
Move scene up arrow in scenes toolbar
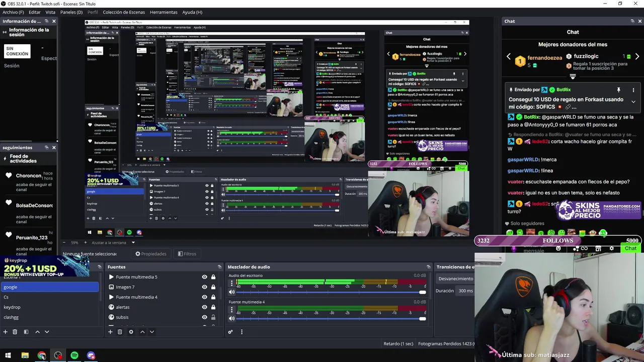coord(37,332)
